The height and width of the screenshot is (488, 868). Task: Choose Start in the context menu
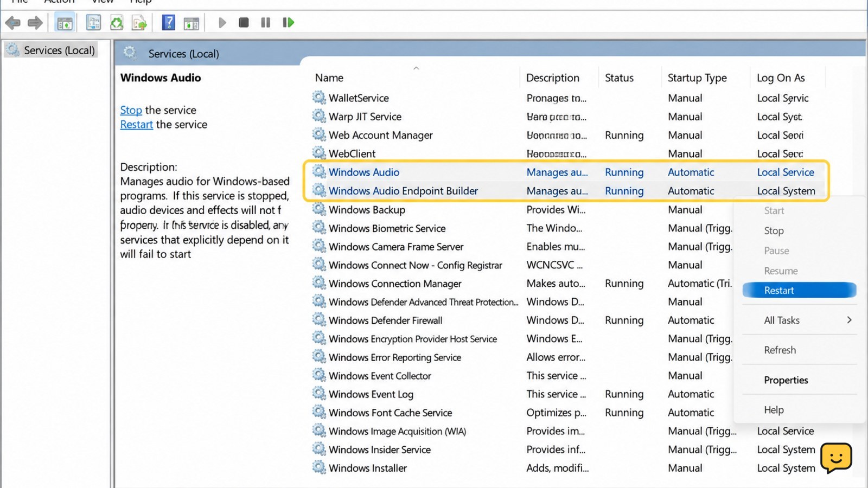(x=774, y=210)
